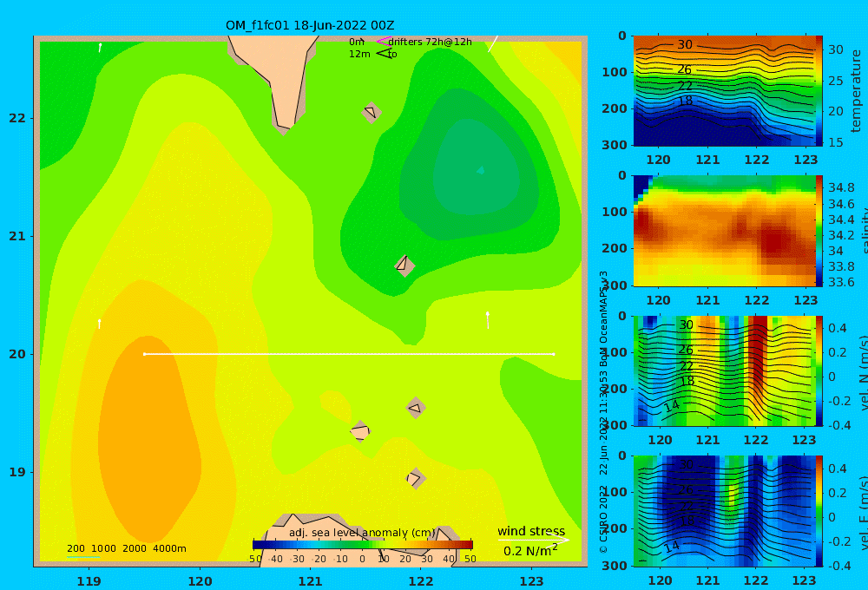868x590 pixels.
Task: Click the white wind stress reference arrow
Action: coord(533,540)
